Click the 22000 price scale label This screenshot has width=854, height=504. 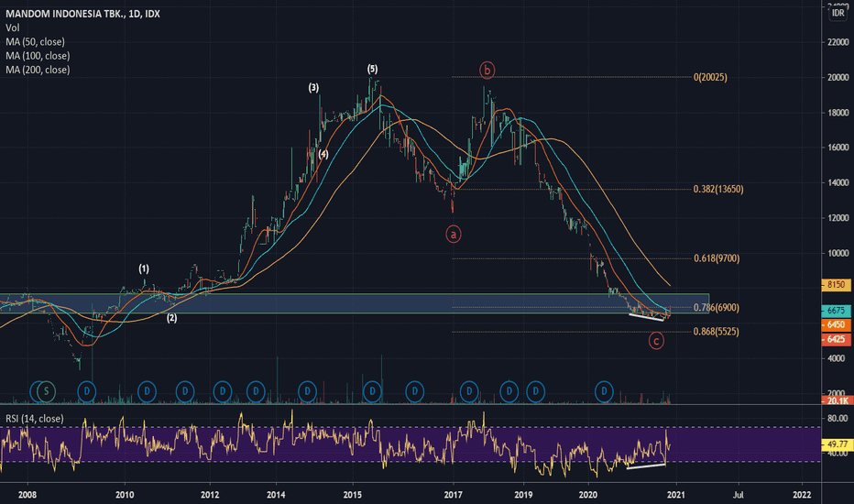(x=838, y=42)
